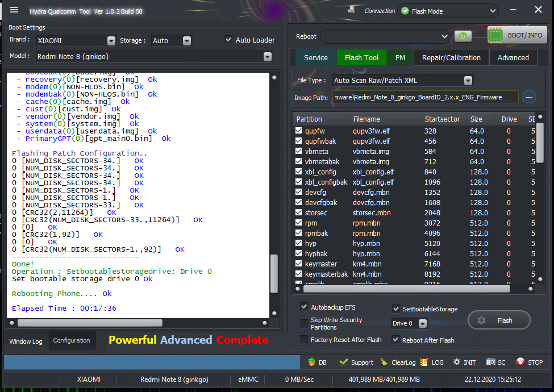Sort by Filename column header

366,119
